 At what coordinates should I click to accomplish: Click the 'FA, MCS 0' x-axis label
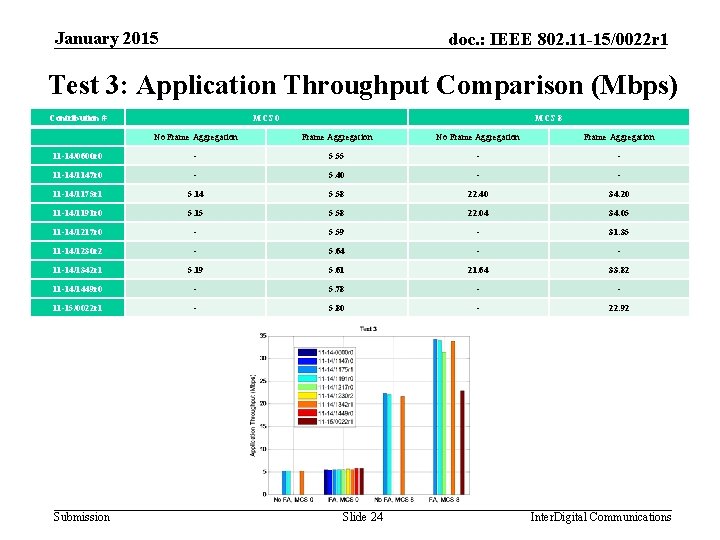coord(343,500)
